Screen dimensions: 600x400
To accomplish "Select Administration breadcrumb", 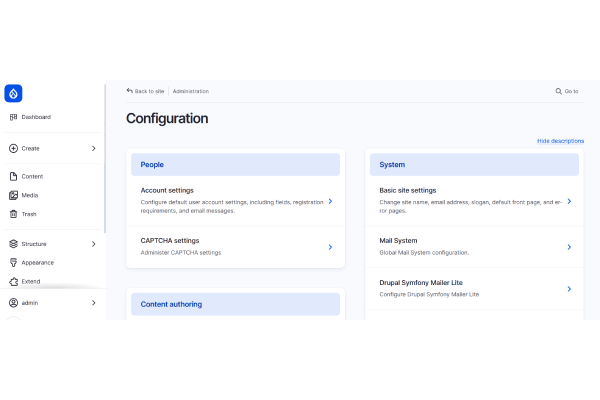I will 190,91.
